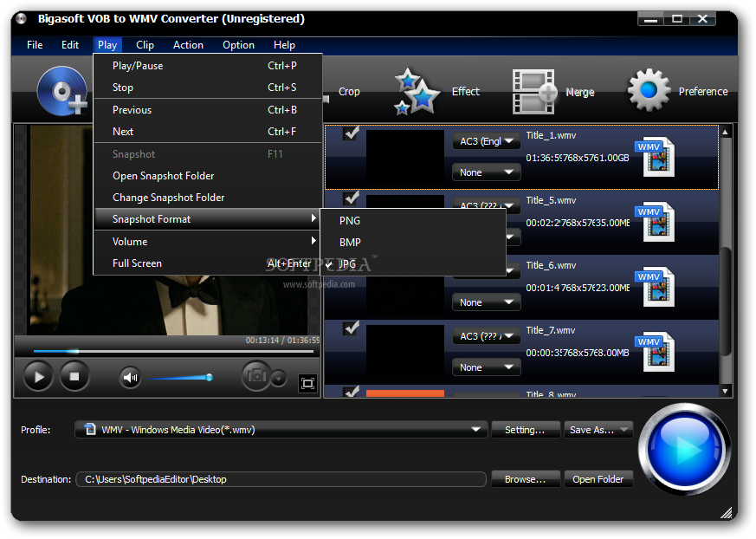Open the Edit menu

click(70, 45)
